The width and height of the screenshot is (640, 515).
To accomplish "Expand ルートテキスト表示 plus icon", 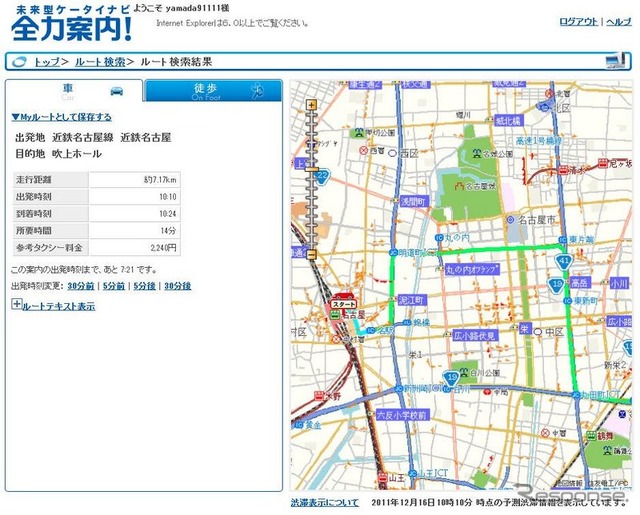I will (x=16, y=304).
